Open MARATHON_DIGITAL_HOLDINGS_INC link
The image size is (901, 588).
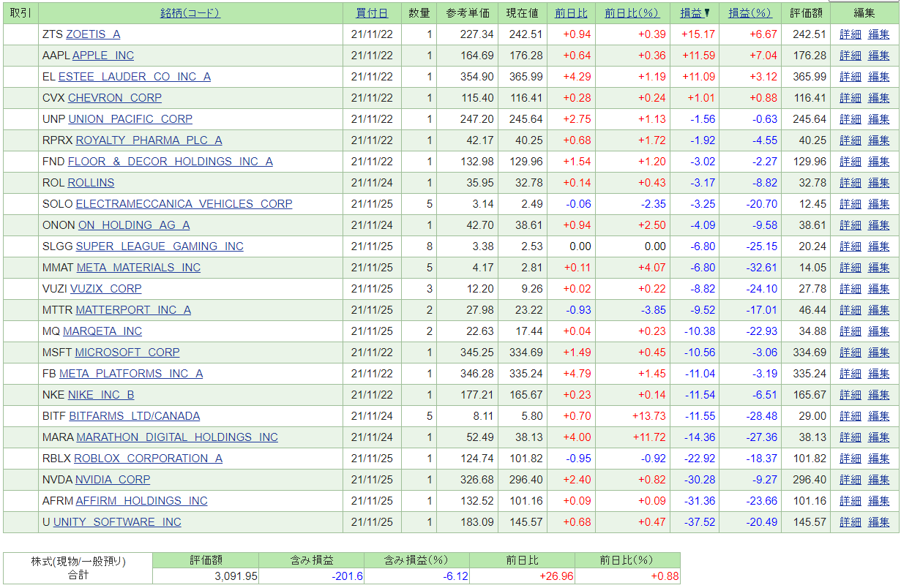[x=177, y=437]
